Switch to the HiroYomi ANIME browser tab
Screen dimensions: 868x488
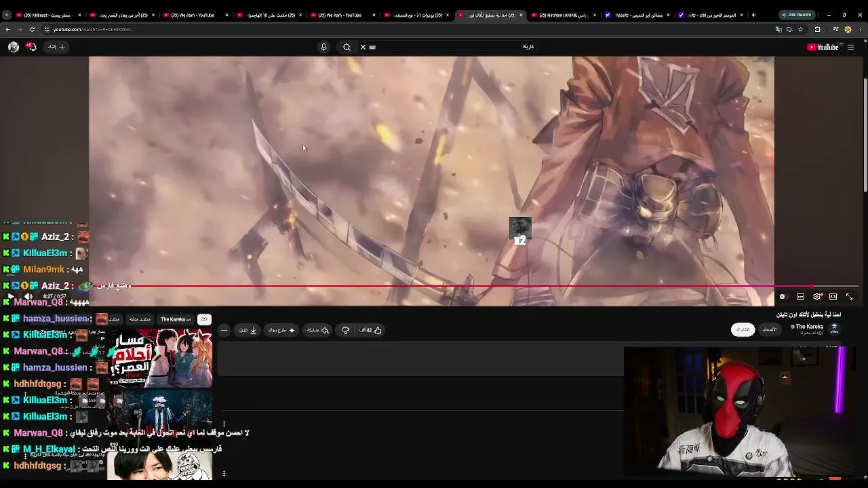(563, 15)
